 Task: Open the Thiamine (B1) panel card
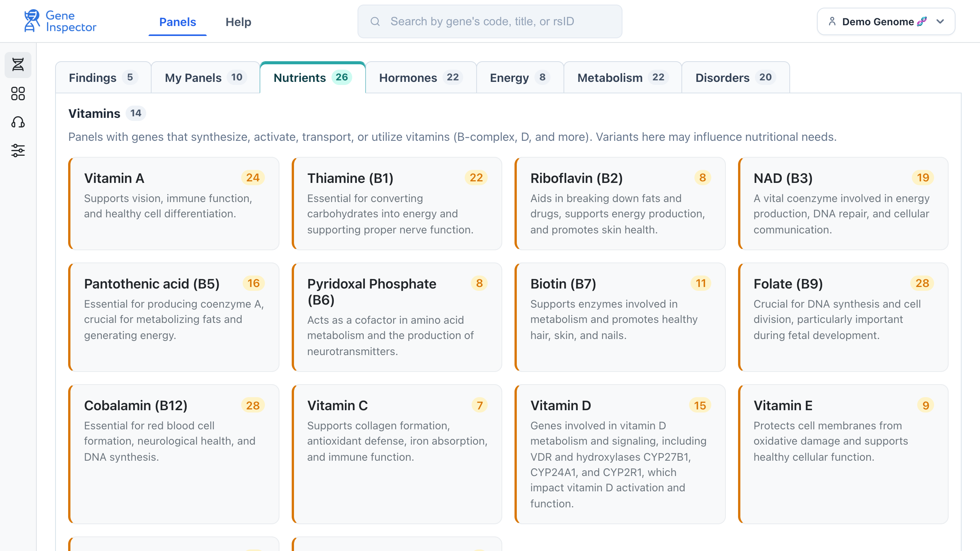397,204
